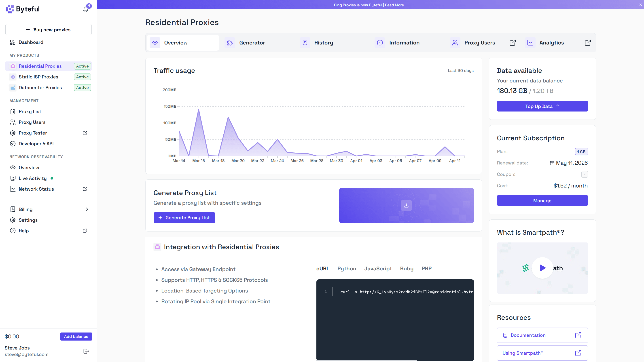
Task: Open Proxy Tester external link icon
Action: point(85,133)
